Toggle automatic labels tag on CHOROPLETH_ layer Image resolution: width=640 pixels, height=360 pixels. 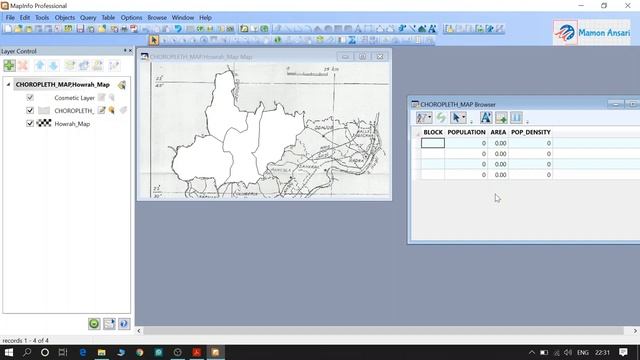[x=123, y=110]
